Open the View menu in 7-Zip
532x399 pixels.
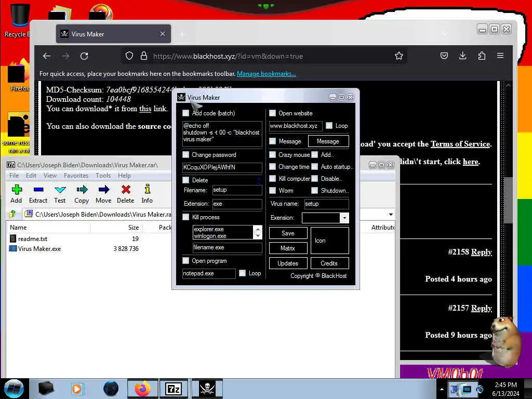(x=50, y=176)
